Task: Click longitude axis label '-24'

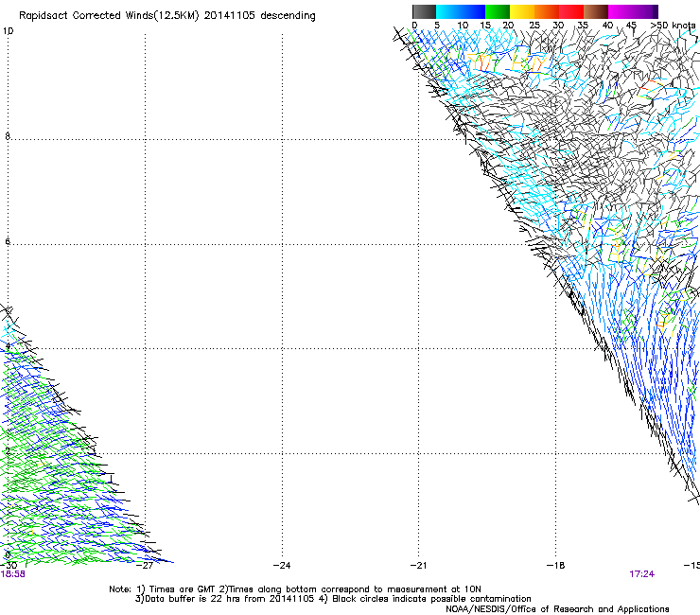Action: point(282,566)
